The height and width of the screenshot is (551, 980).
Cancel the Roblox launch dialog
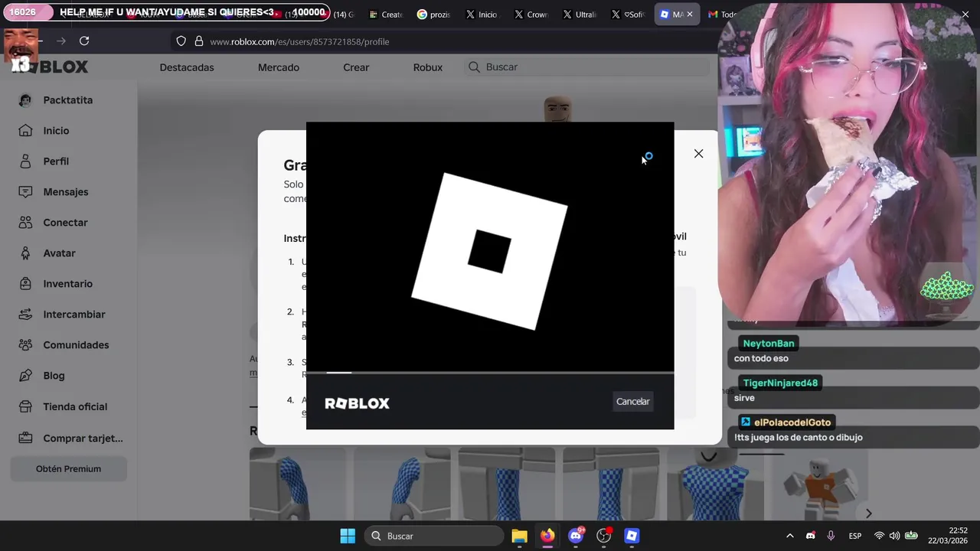click(x=632, y=401)
